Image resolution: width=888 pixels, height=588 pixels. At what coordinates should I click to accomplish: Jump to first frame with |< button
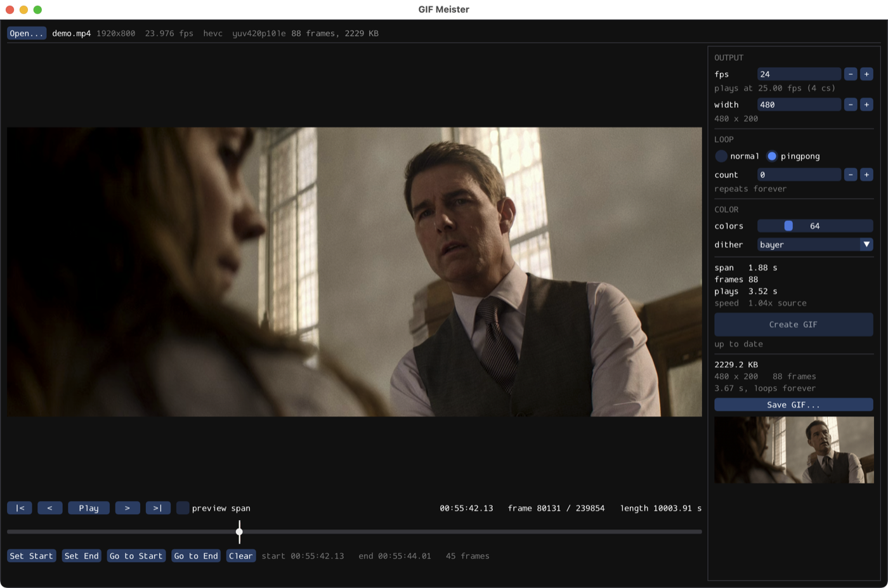(x=20, y=508)
